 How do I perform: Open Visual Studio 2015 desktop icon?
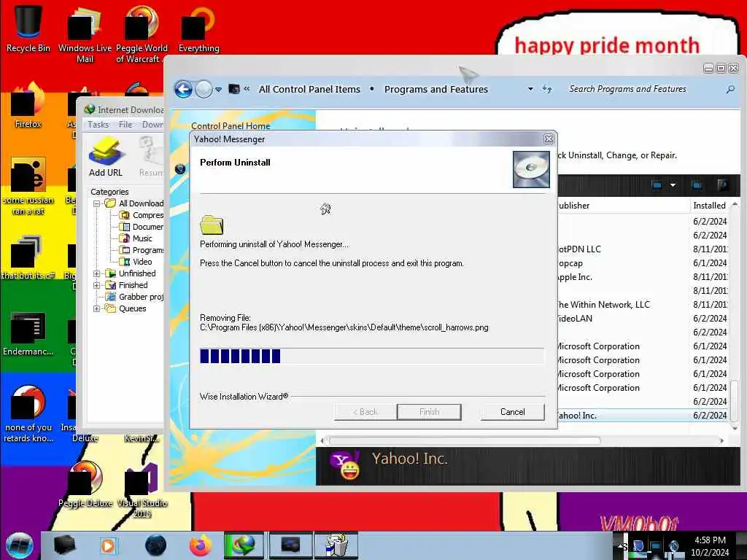[142, 489]
